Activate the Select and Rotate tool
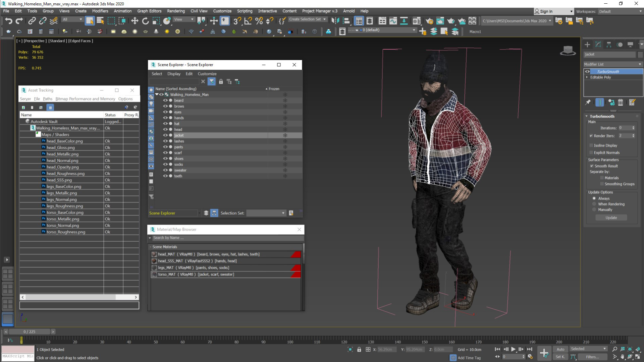644x362 pixels. (145, 21)
